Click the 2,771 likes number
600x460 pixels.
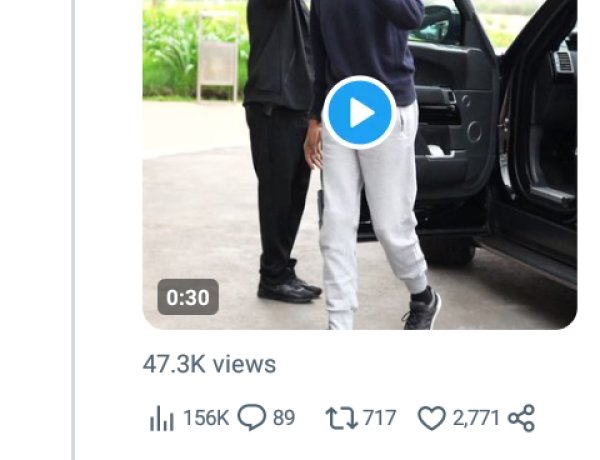[x=476, y=418]
